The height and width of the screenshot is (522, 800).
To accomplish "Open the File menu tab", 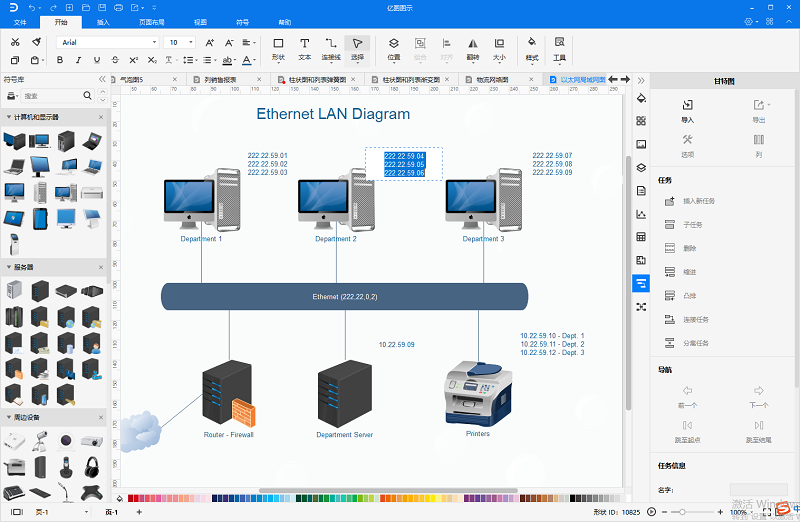I will point(20,22).
